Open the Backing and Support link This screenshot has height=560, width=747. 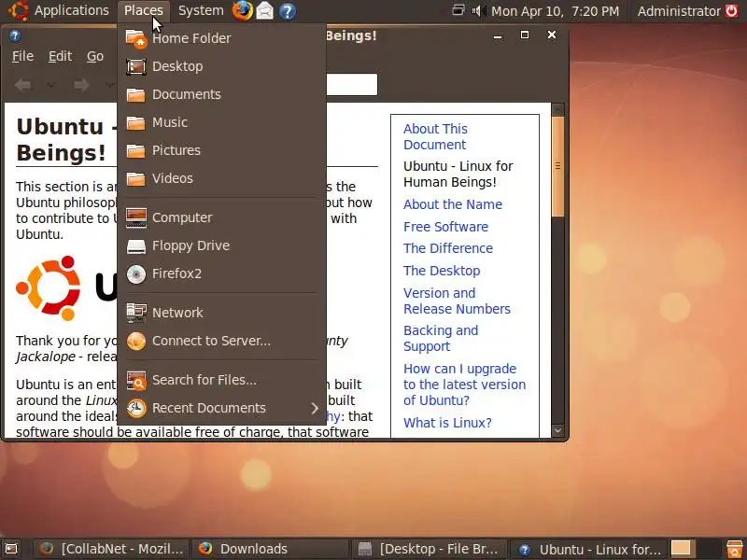tap(441, 338)
